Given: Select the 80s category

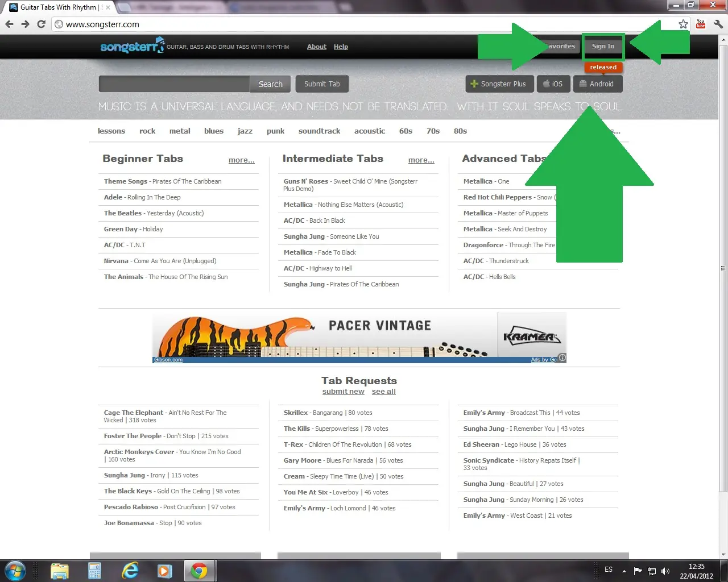Looking at the screenshot, I should coord(460,131).
